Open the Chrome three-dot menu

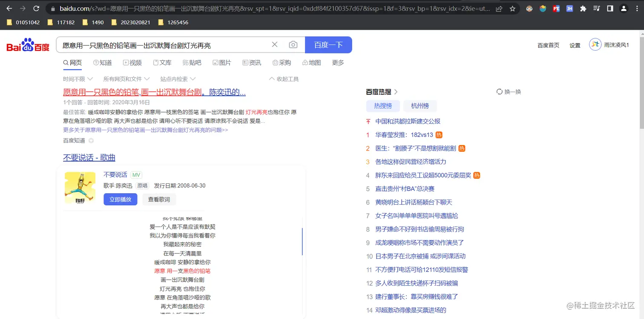636,9
